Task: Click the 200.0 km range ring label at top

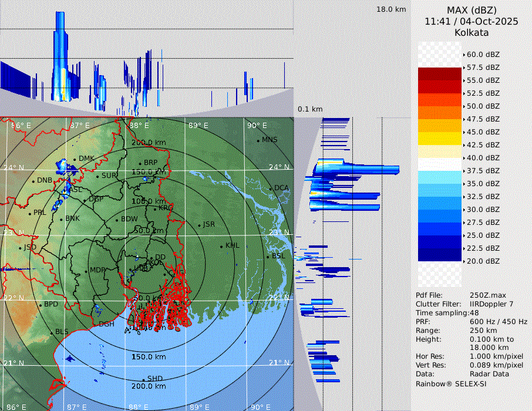Action: tap(148, 143)
